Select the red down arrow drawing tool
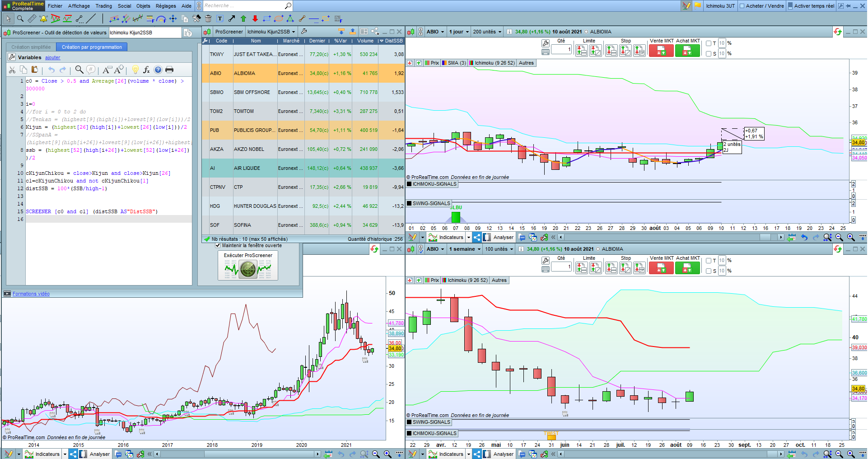 tap(255, 19)
